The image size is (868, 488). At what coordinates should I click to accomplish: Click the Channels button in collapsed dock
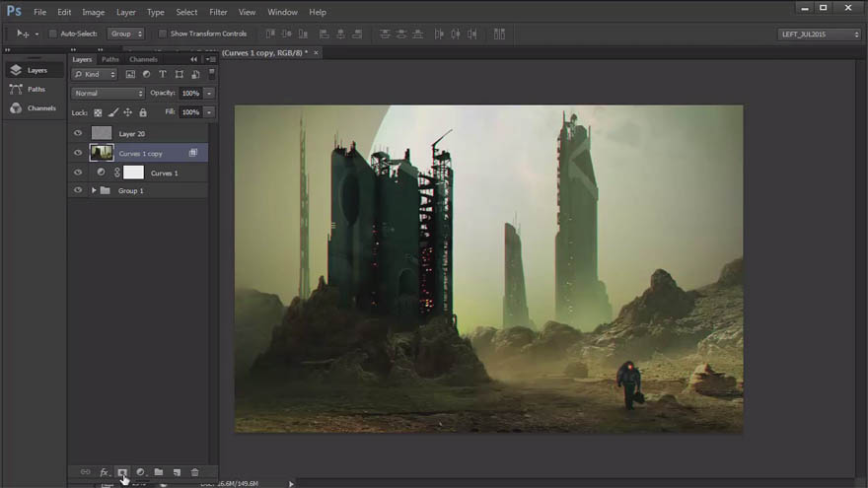[34, 107]
